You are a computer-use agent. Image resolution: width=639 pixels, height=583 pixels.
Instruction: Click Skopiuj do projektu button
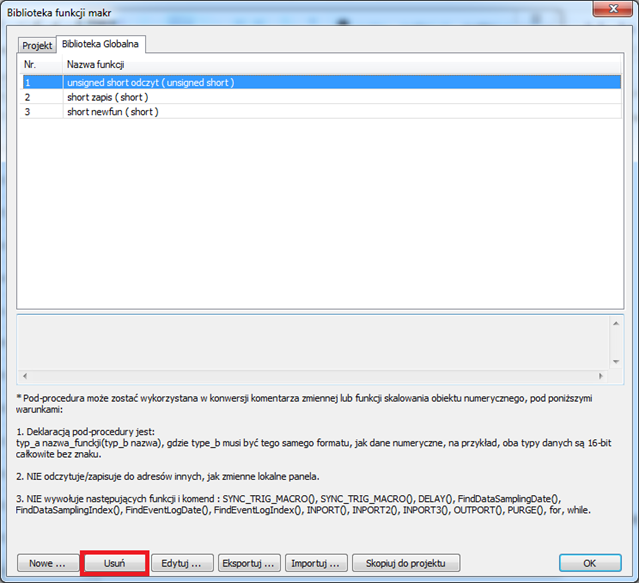click(x=406, y=563)
